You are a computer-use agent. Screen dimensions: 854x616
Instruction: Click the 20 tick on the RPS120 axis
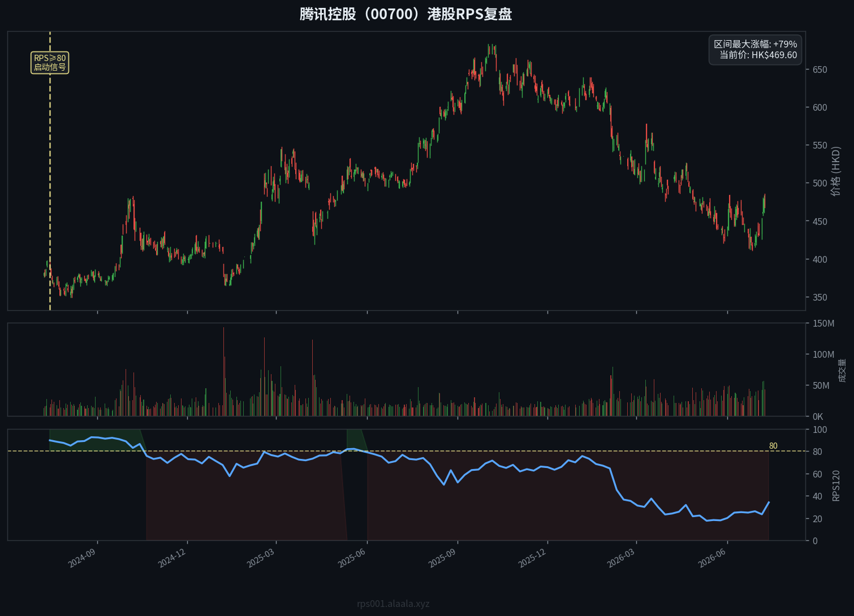pos(817,519)
